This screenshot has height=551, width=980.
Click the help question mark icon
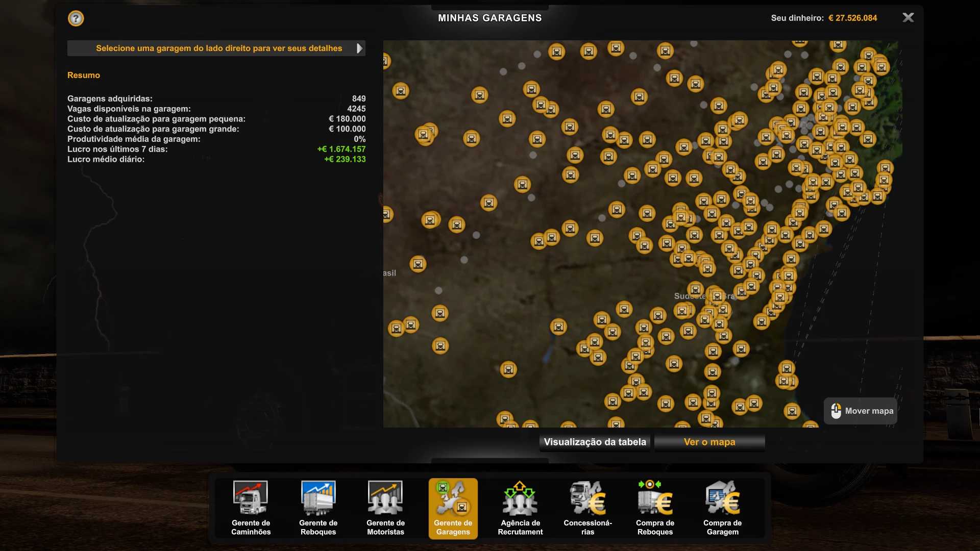click(x=76, y=18)
